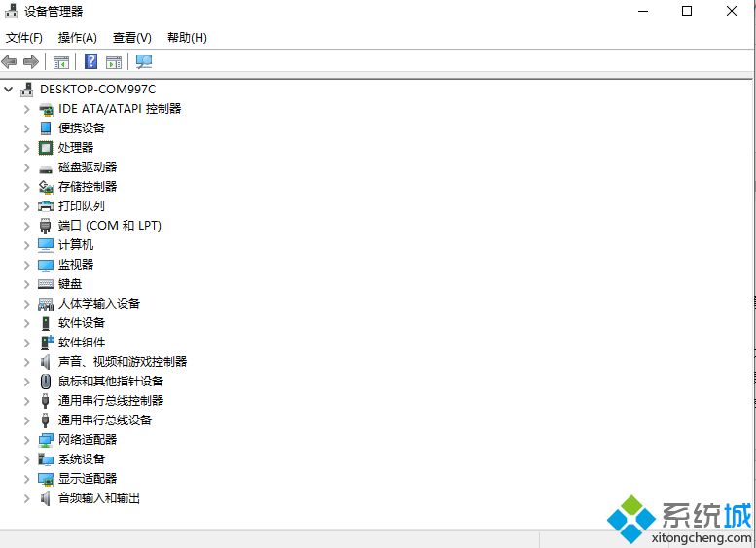The width and height of the screenshot is (756, 548).
Task: Click the forward arrow toolbar button
Action: (x=31, y=61)
